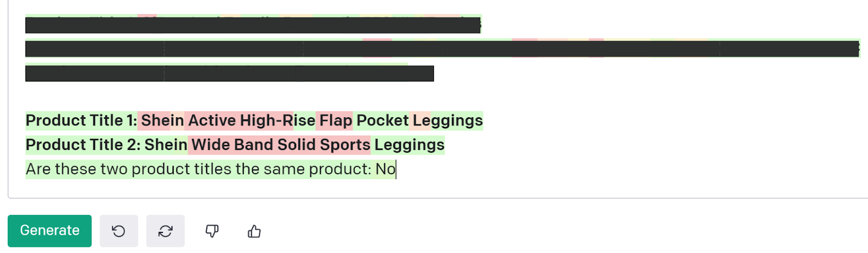Click the thumbs down feedback icon
Viewport: 868px width, 253px height.
tap(212, 231)
